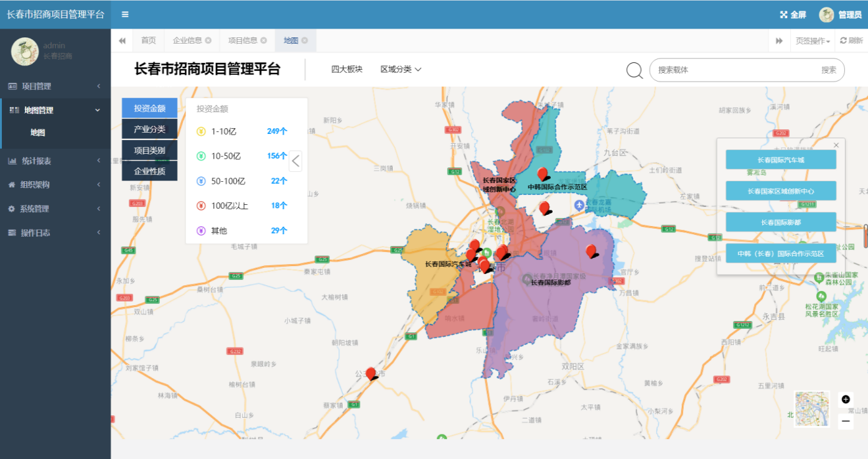Open the 页签操作 dropdown
Viewport: 868px width, 459px height.
[x=813, y=40]
